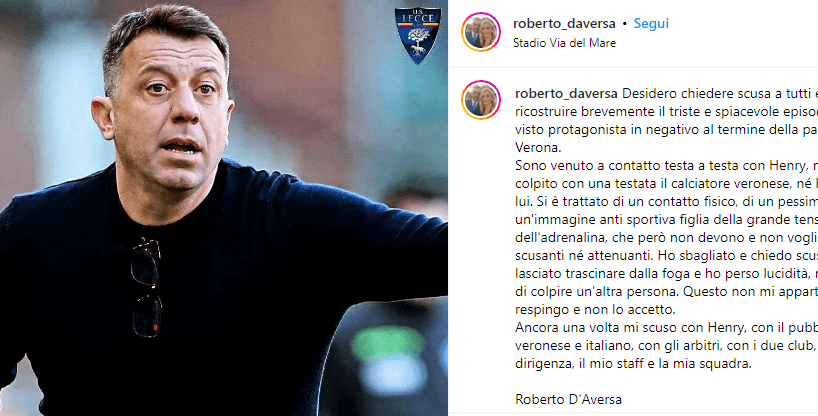Click the line ending la mia squadra
The width and height of the screenshot is (818, 416).
[x=633, y=364]
